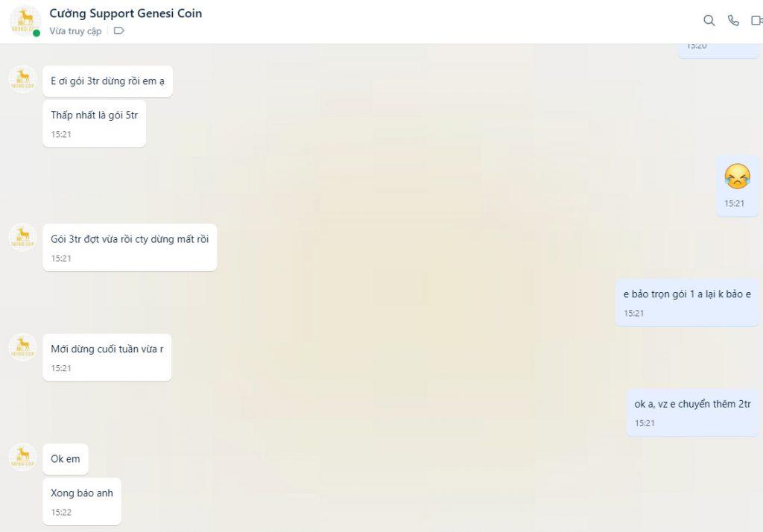Viewport: 763px width, 532px height.
Task: Start a voice call with phone icon
Action: 733,20
